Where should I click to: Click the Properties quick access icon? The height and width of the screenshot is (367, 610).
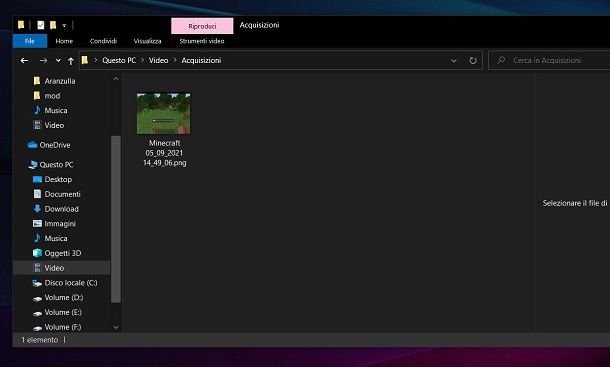pos(41,25)
